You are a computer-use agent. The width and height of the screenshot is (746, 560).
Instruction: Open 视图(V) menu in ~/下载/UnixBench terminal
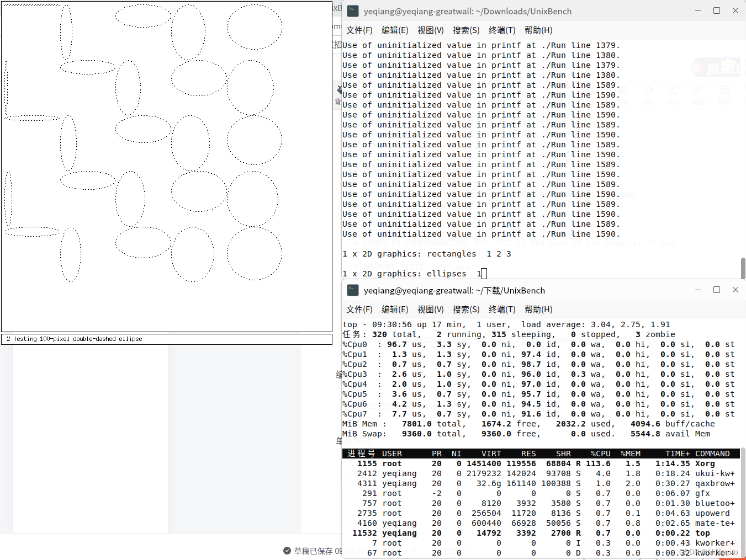(431, 310)
